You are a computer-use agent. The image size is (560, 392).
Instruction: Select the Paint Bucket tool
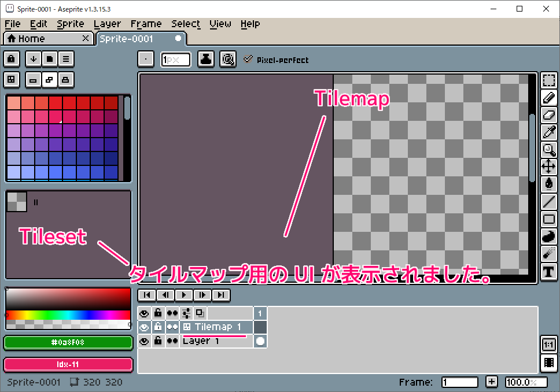click(548, 184)
